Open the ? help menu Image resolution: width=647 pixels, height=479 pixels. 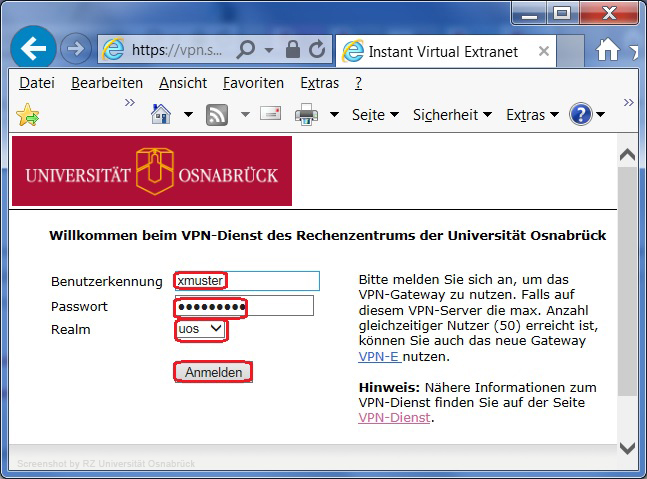point(358,83)
